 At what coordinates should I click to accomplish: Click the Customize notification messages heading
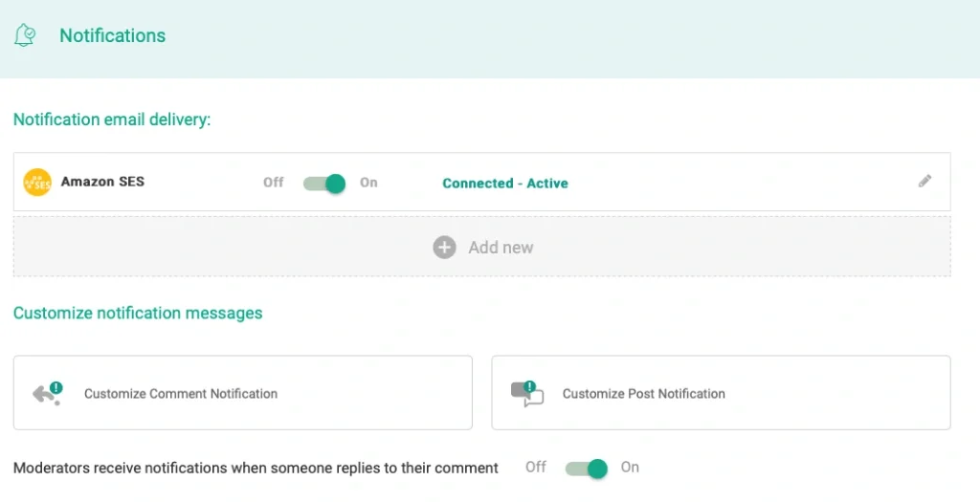pos(138,313)
